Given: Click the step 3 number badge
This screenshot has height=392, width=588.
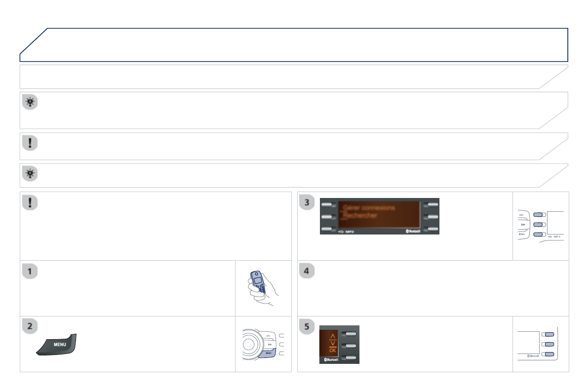Looking at the screenshot, I should coord(307,202).
